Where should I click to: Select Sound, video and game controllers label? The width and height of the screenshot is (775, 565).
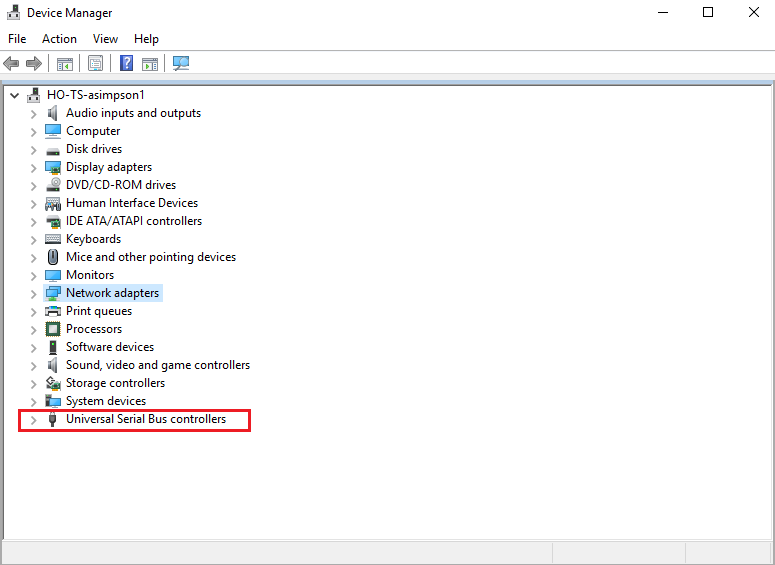(x=158, y=365)
